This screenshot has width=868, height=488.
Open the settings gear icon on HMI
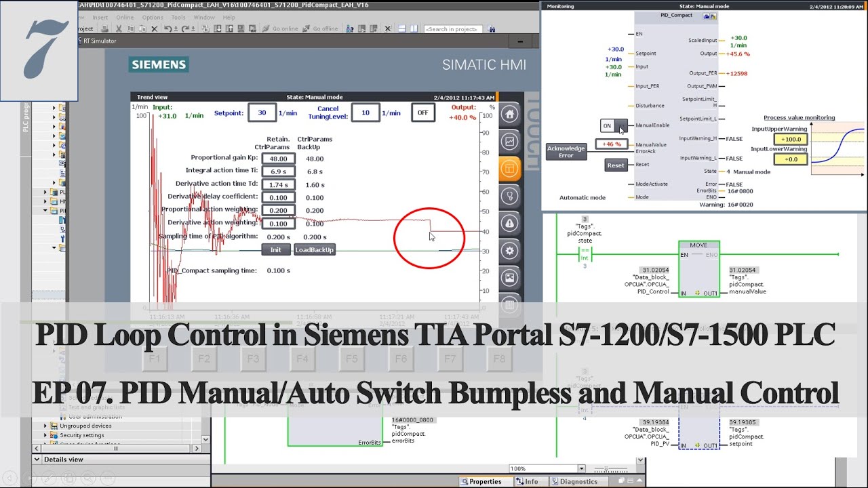510,251
